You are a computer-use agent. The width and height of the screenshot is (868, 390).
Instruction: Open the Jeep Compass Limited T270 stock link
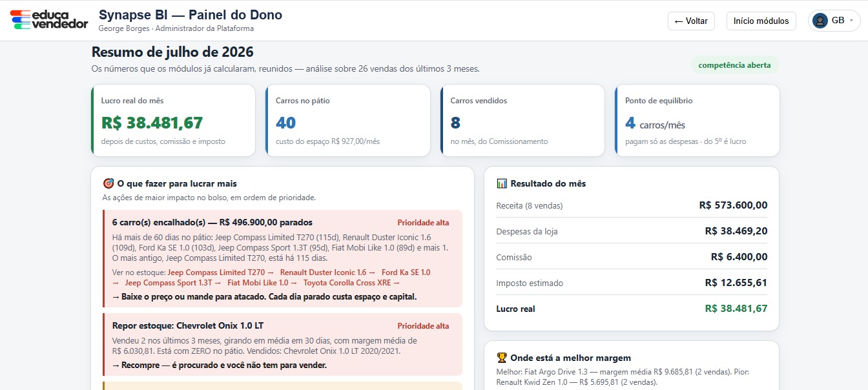click(x=221, y=272)
